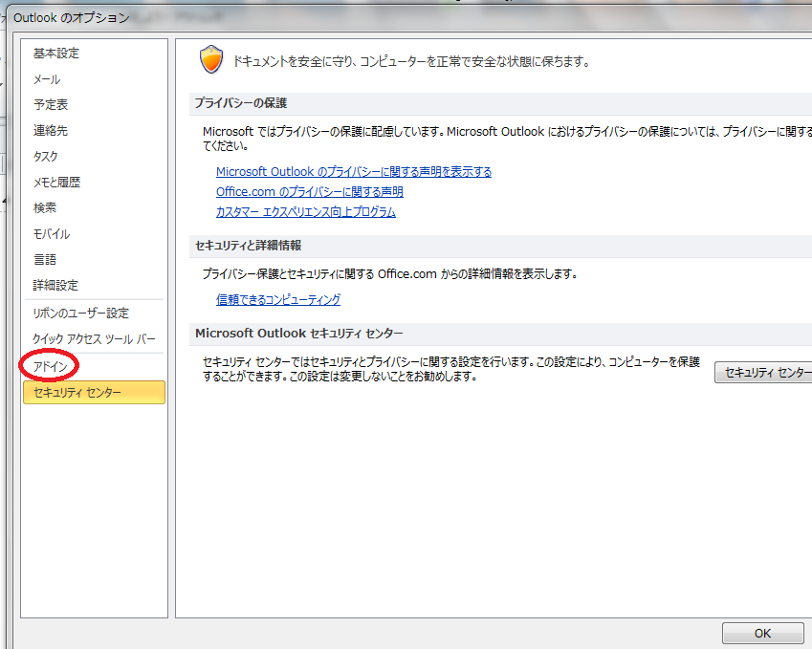Image resolution: width=812 pixels, height=649 pixels.
Task: Follow the カスタマー エクスペリエンス向上プログラム link
Action: pos(305,211)
